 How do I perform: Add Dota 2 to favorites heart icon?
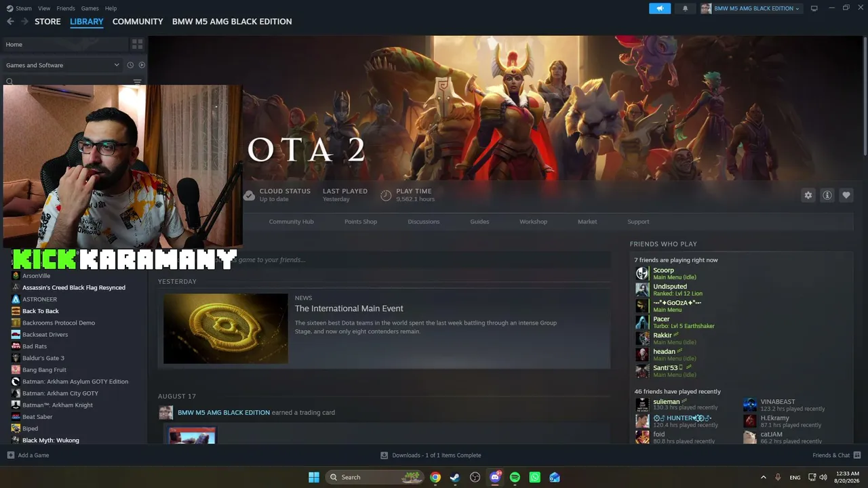coord(846,195)
